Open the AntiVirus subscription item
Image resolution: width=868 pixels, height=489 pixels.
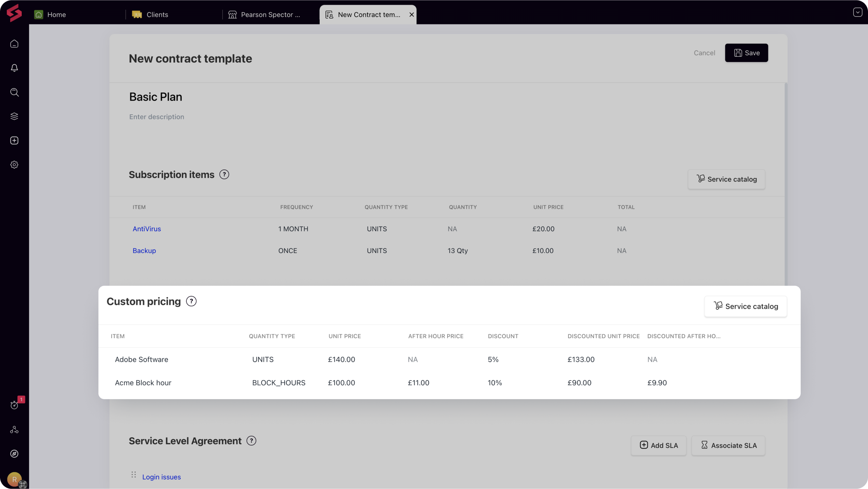tap(147, 229)
